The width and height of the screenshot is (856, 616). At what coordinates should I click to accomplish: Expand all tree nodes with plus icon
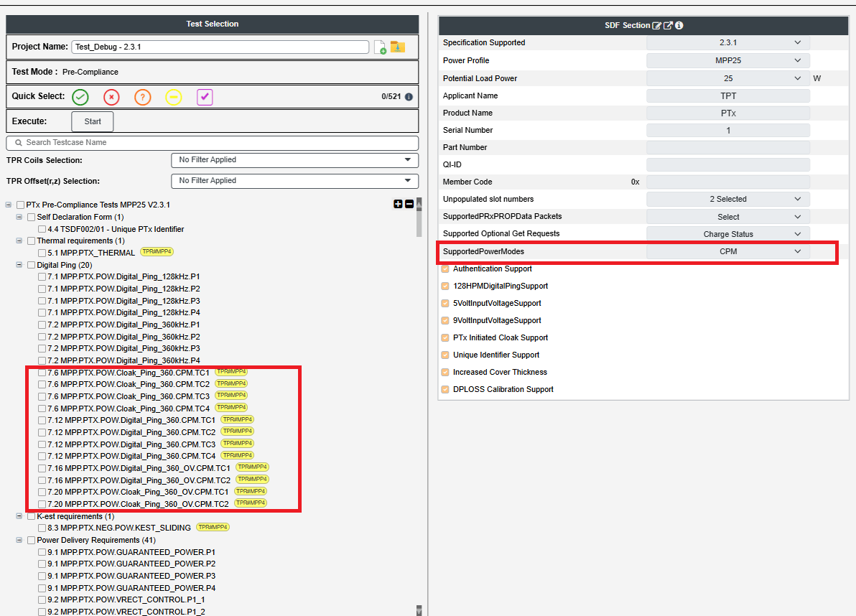[398, 204]
